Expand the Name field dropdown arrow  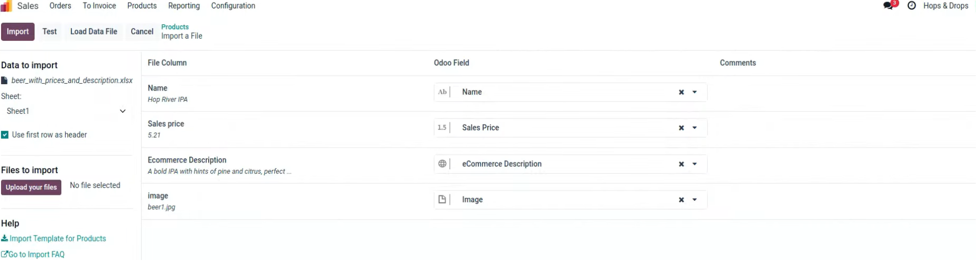point(695,92)
